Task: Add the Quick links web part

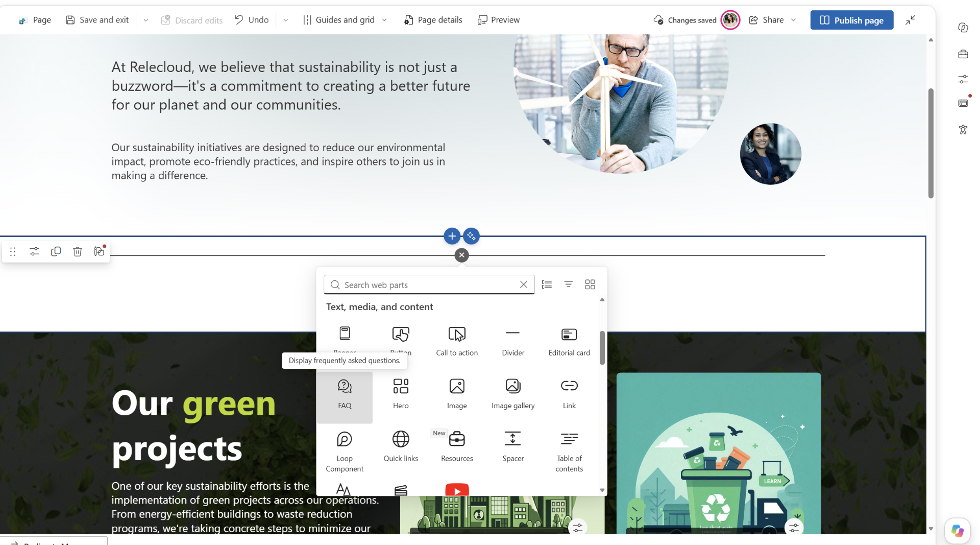Action: [401, 447]
